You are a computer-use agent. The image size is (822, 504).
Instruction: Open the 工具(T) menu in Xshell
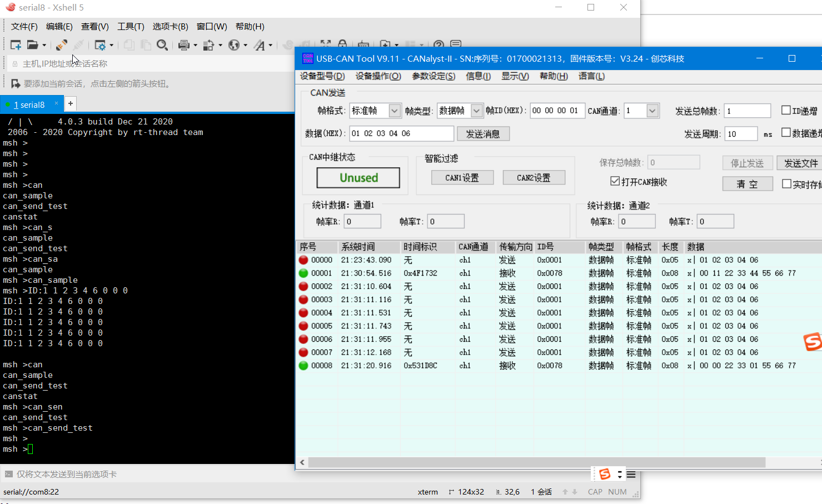(x=131, y=26)
